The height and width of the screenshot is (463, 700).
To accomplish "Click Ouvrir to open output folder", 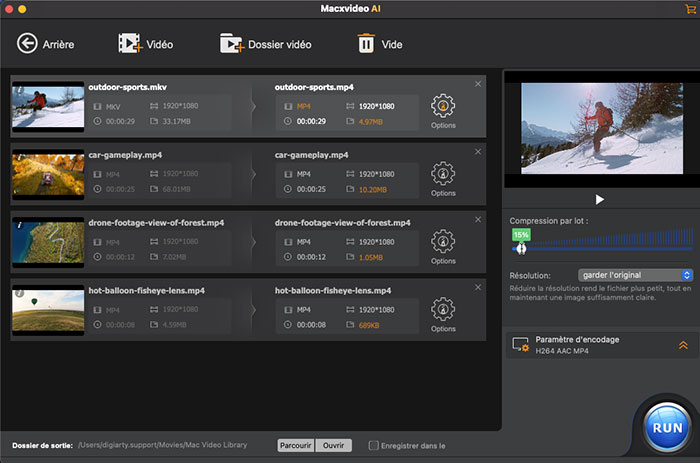I will 333,445.
